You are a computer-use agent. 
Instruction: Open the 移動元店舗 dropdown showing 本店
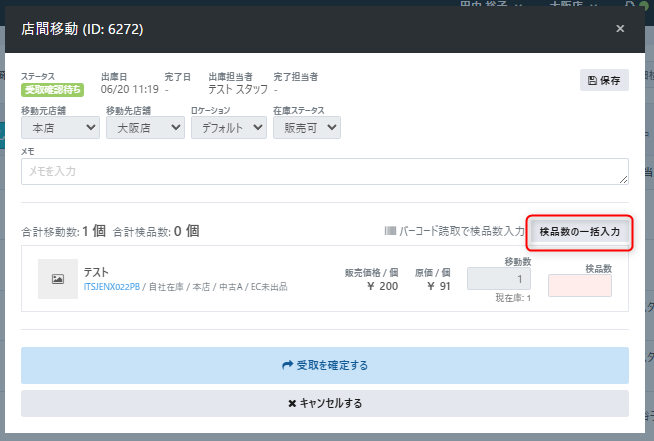tap(61, 127)
